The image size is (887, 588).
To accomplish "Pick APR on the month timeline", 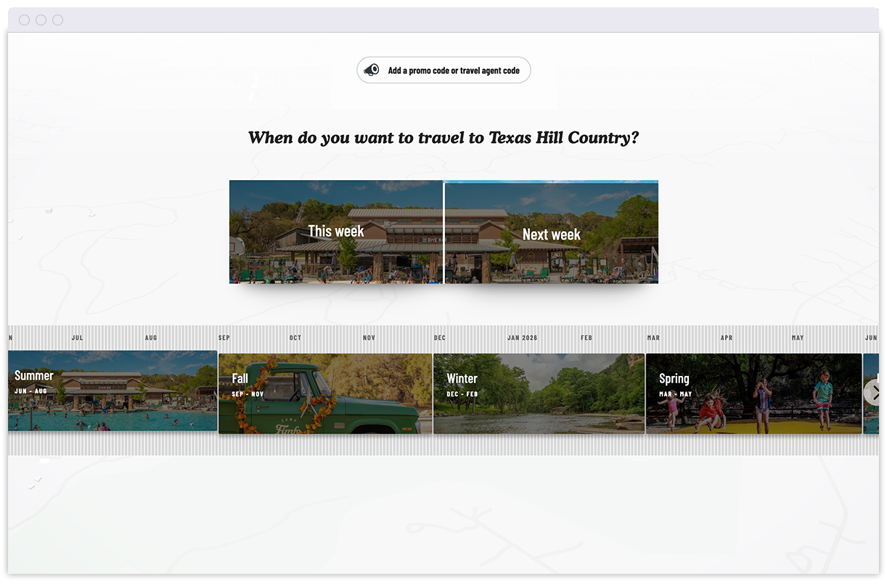I will 727,338.
